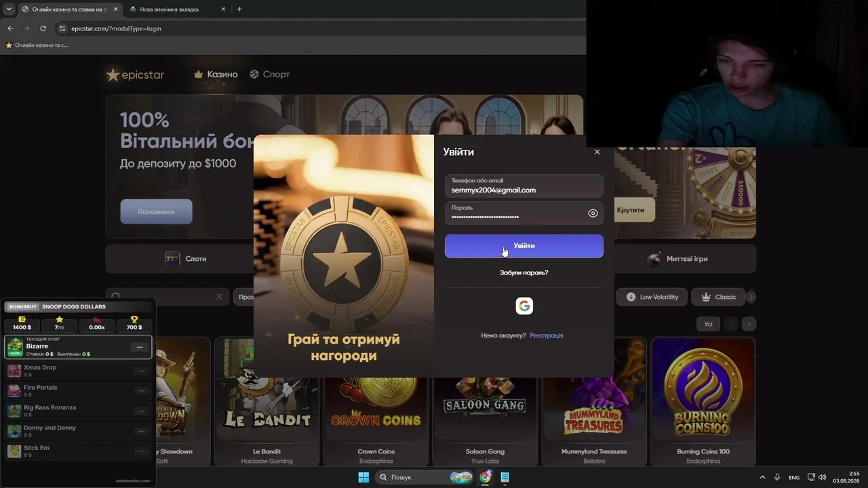This screenshot has height=488, width=868.
Task: Open the Спорт section
Action: (270, 75)
